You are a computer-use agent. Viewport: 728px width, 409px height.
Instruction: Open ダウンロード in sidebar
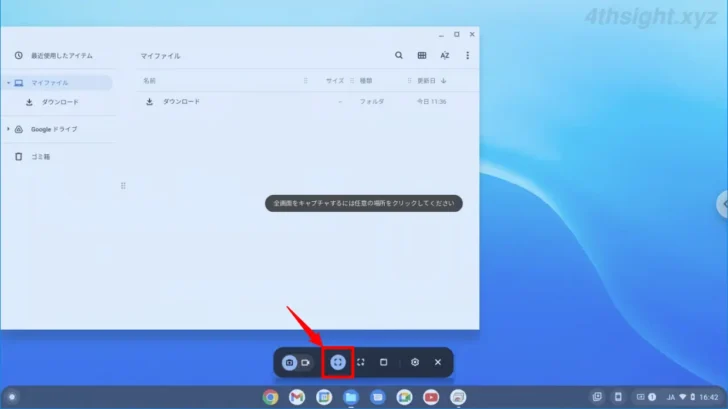pyautogui.click(x=58, y=102)
